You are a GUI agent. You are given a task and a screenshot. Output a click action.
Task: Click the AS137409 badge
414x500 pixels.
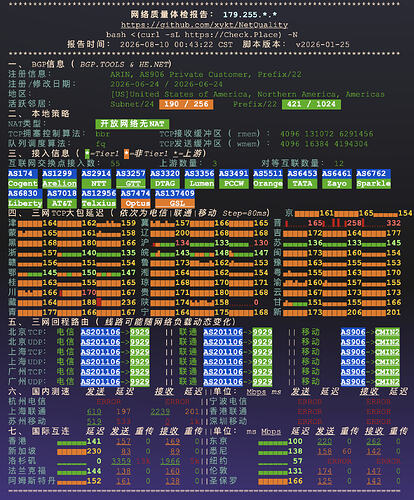(175, 193)
